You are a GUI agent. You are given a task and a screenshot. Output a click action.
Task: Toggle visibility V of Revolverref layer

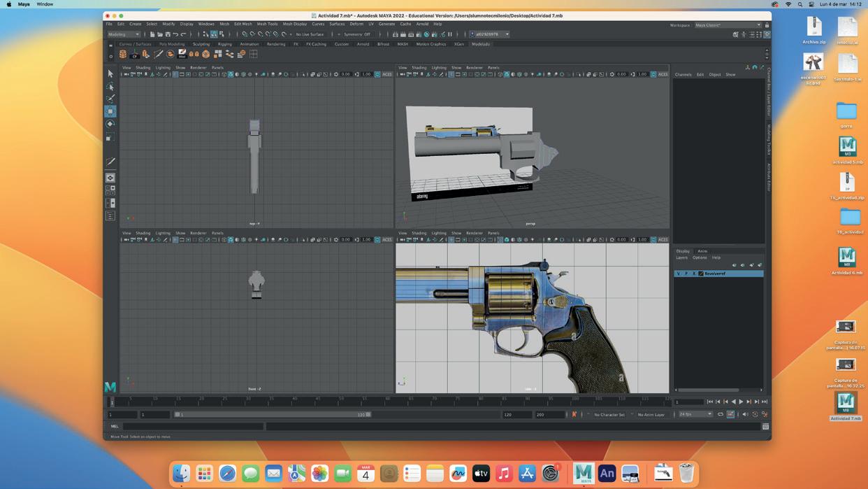(679, 274)
